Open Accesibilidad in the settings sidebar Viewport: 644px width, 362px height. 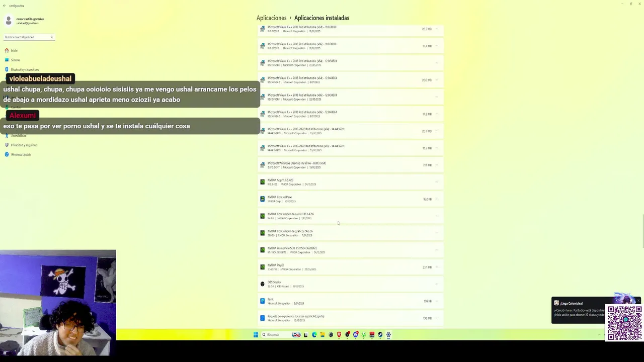tap(15, 136)
